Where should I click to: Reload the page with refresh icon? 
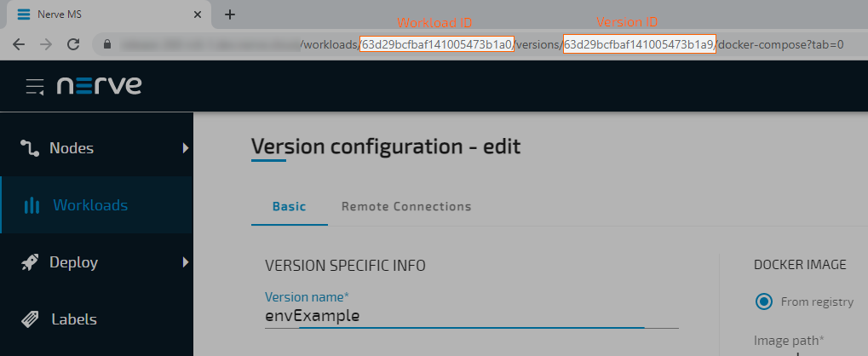pyautogui.click(x=73, y=43)
